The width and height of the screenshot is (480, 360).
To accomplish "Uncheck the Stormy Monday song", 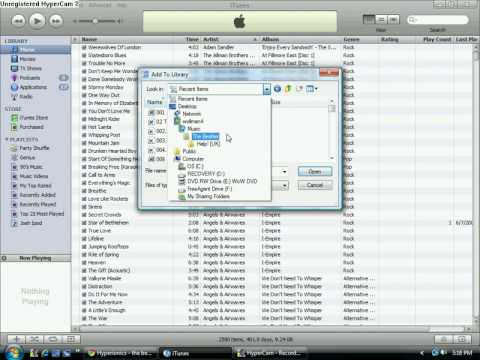I will coord(84,87).
